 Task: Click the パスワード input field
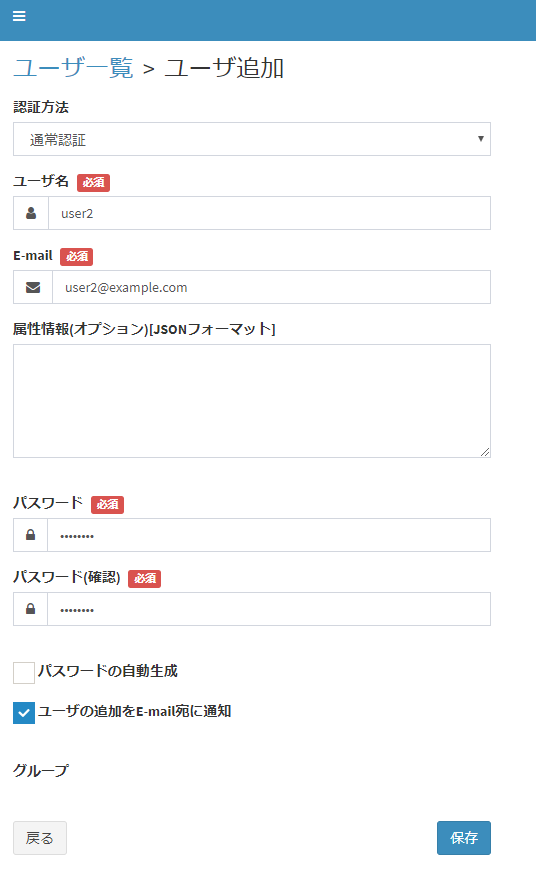269,535
